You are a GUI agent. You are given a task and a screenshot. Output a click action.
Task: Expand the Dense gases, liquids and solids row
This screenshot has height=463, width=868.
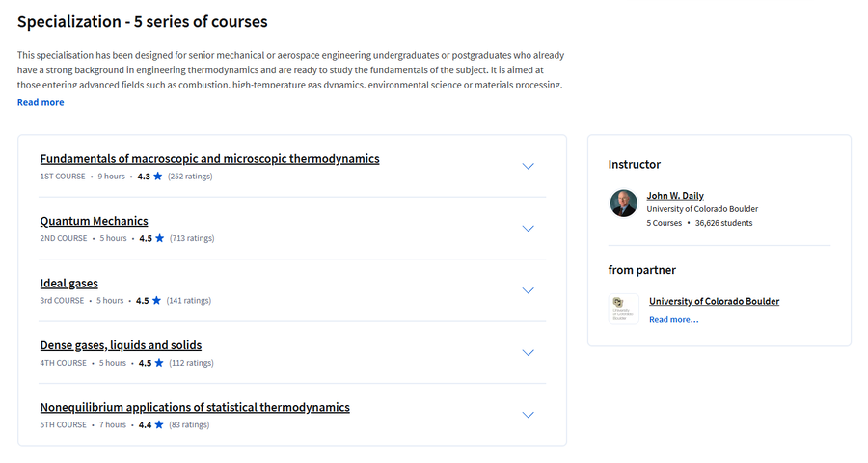529,352
